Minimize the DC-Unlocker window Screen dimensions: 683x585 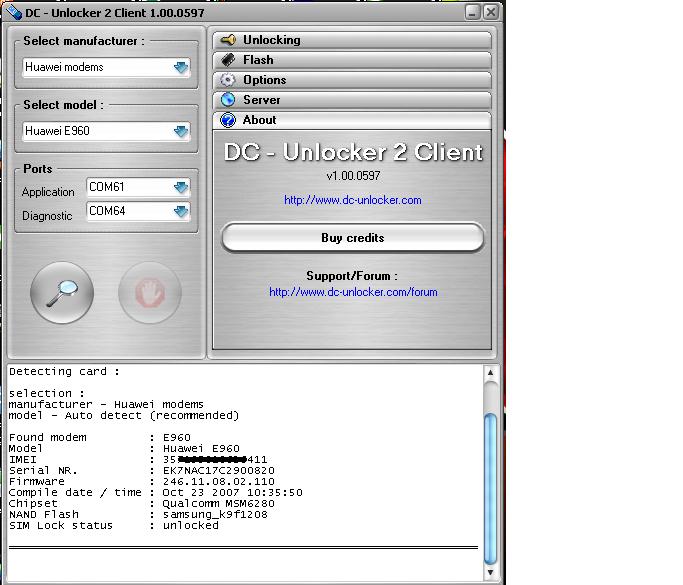point(471,12)
